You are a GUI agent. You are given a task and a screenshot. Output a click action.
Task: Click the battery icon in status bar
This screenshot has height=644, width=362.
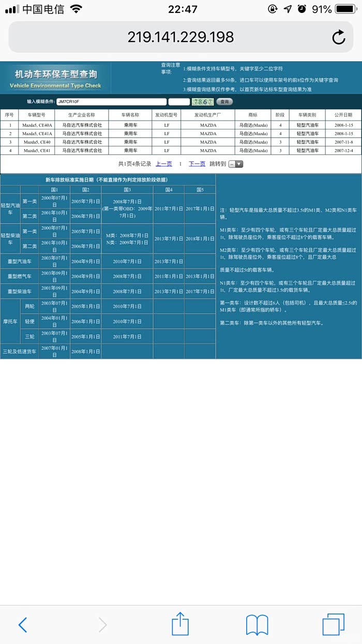coord(345,9)
